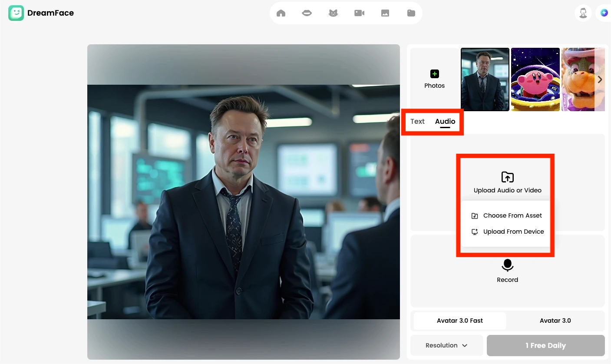Click the Upload Audio or Video icon
611x364 pixels.
[507, 177]
